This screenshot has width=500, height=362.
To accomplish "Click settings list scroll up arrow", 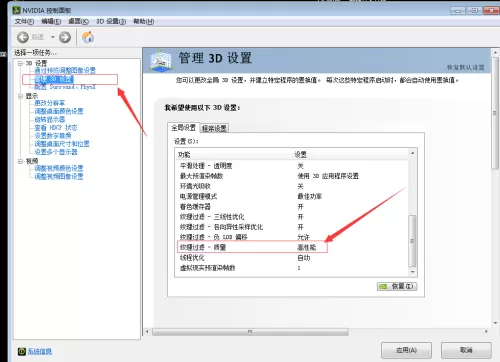I will 413,153.
